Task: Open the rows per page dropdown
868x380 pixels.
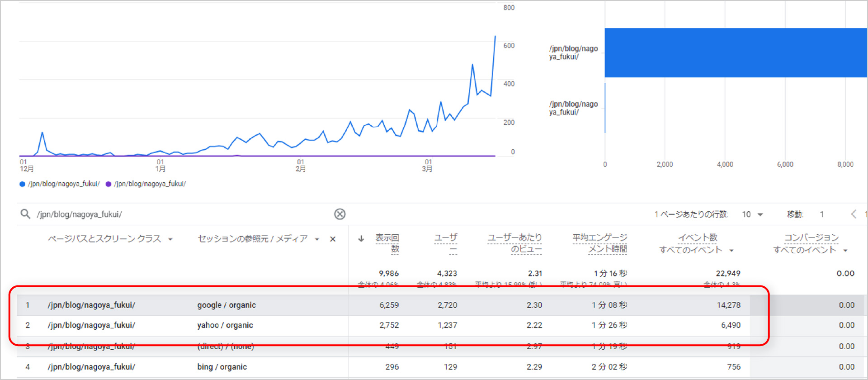Action: (x=753, y=214)
